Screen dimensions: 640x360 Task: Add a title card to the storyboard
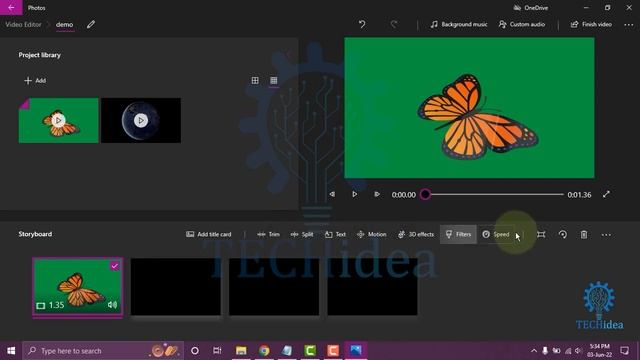point(209,234)
